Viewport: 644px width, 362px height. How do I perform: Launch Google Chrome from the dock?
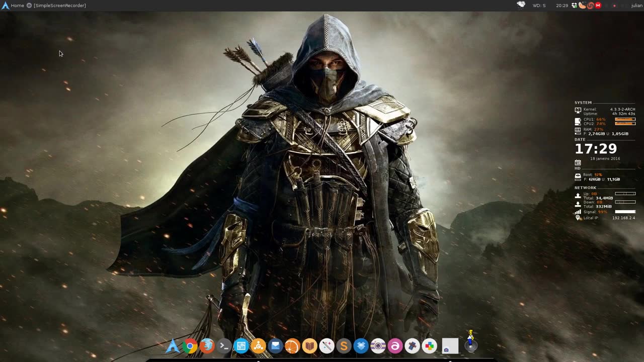190,346
